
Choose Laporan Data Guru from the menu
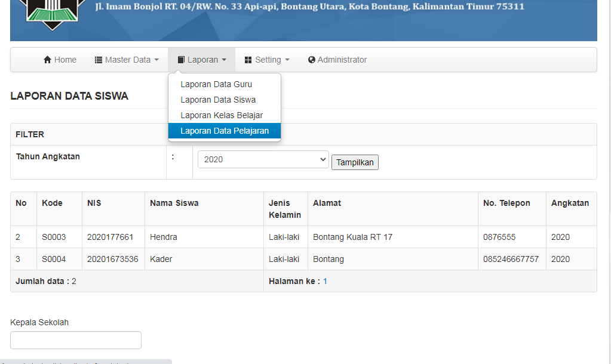click(x=216, y=84)
